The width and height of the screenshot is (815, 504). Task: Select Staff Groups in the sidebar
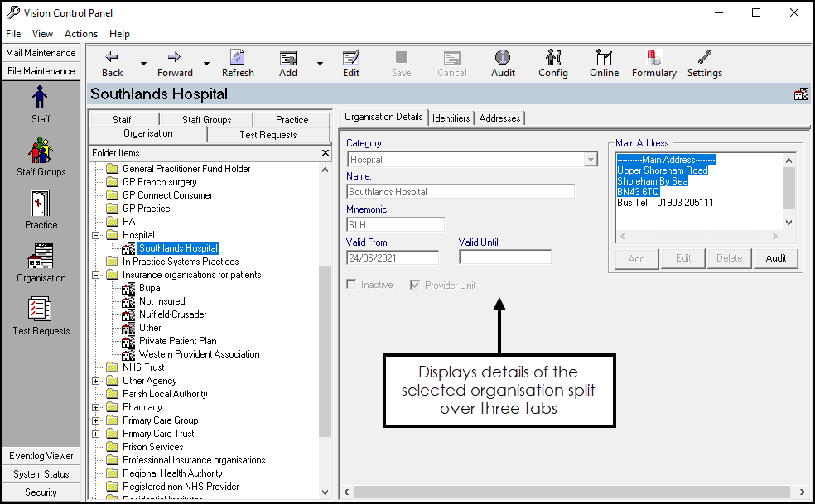[x=41, y=156]
